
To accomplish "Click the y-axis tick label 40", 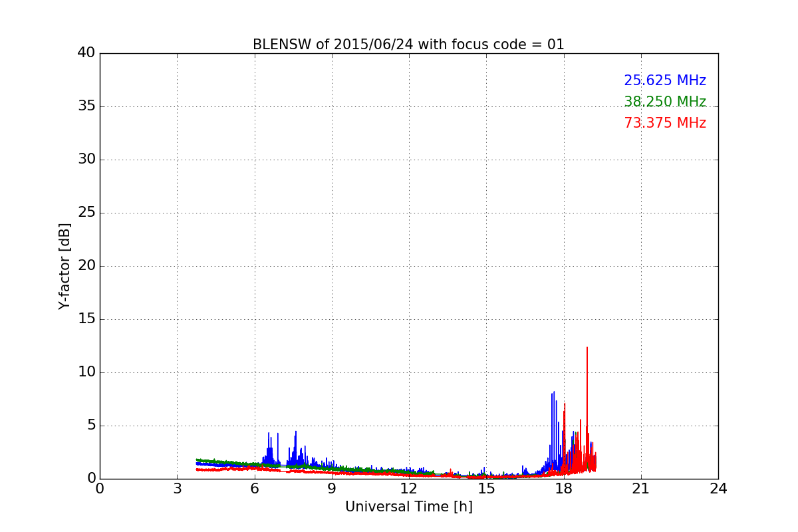I will [86, 53].
